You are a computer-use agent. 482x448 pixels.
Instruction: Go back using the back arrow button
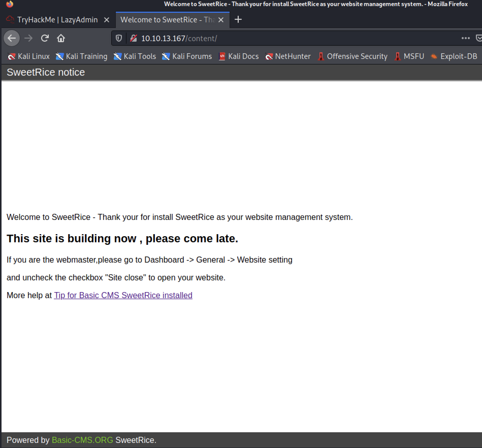tap(12, 38)
